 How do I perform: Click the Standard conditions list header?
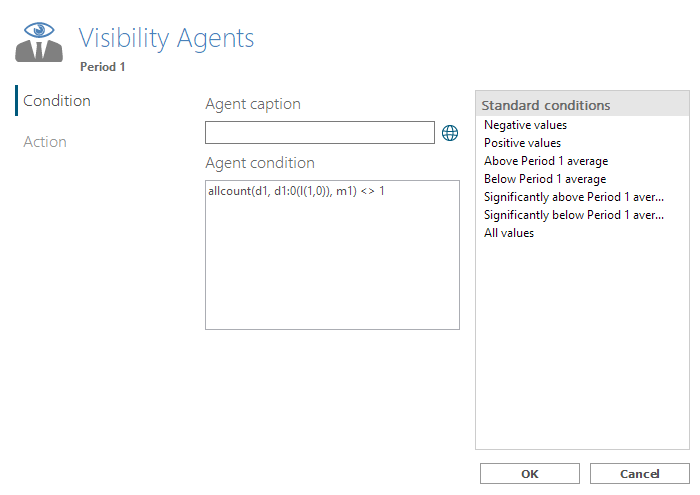coord(582,104)
